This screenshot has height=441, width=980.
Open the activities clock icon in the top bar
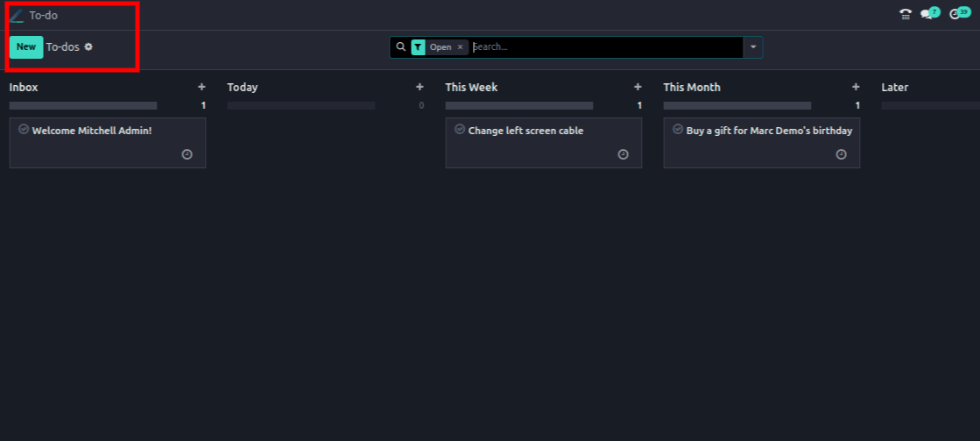tap(956, 15)
